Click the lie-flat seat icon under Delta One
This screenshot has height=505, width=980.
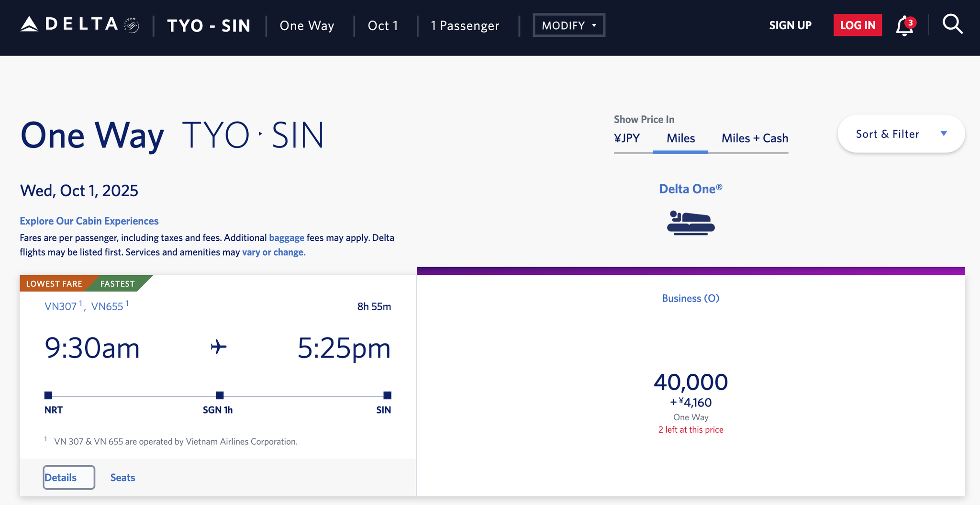point(690,223)
